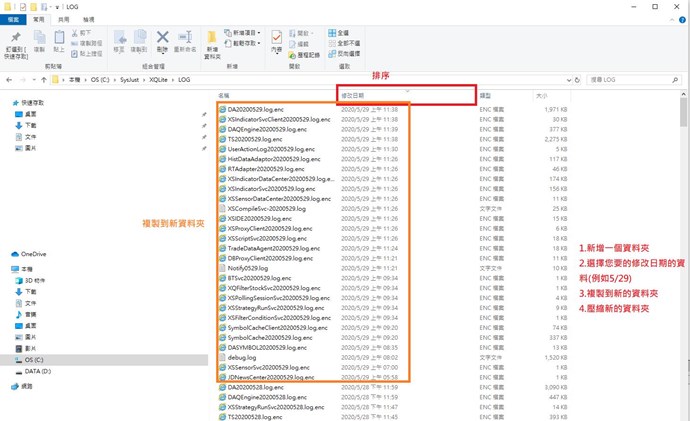Screen dimensions: 690x421
Task: Switch to the 共用 ribbon tab
Action: (64, 19)
